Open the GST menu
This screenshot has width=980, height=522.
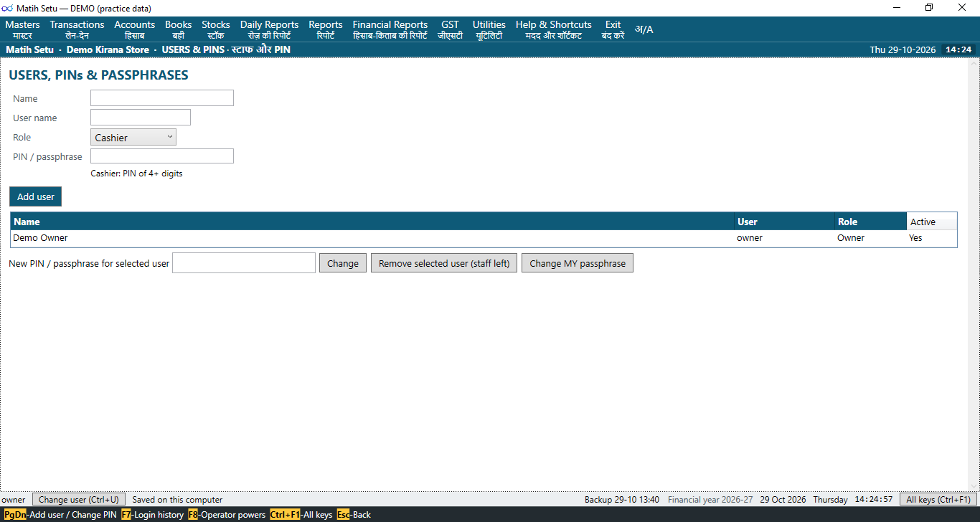(450, 29)
